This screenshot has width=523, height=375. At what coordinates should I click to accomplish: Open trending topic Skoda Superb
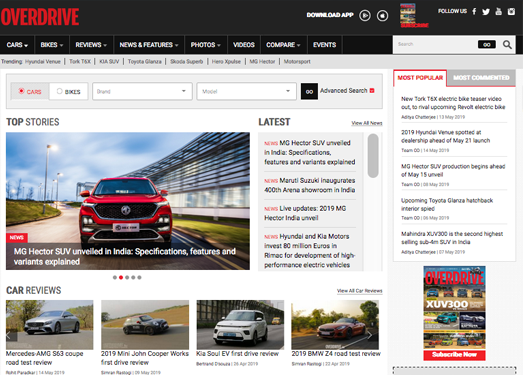coord(186,61)
